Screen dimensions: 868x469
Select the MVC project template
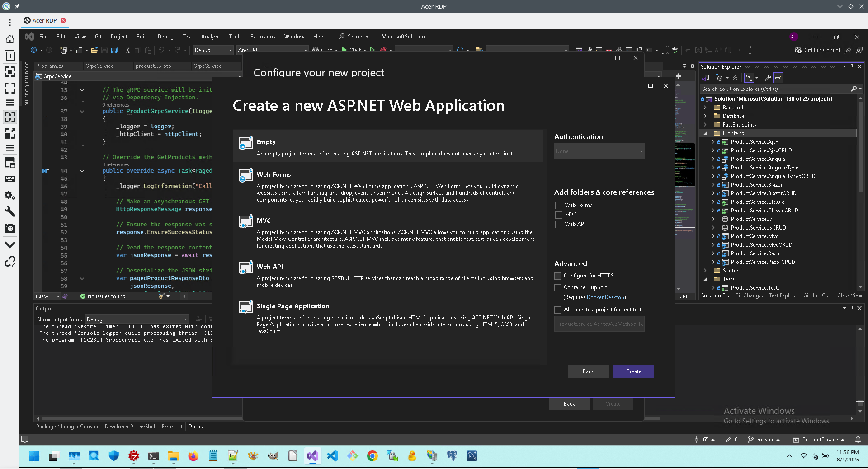coord(389,232)
